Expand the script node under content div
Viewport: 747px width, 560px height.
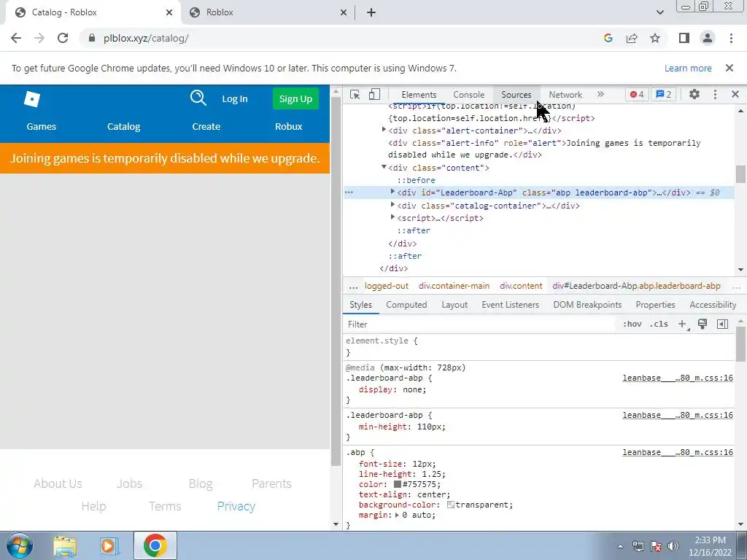392,217
